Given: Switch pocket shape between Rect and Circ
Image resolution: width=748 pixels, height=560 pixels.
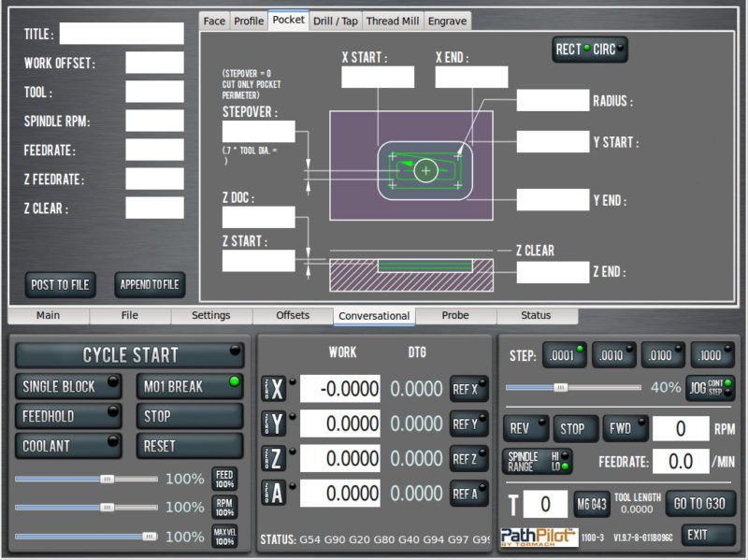Looking at the screenshot, I should tap(590, 50).
